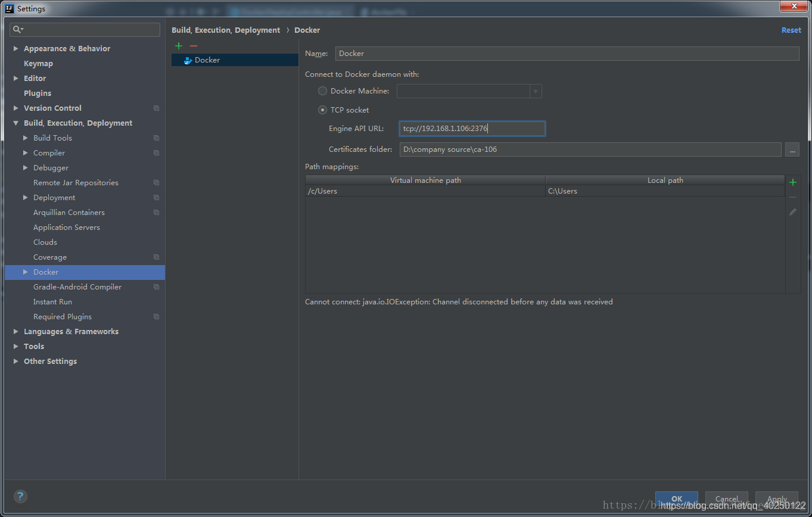The image size is (812, 517).
Task: Remove selected path mapping minus icon
Action: 793,197
